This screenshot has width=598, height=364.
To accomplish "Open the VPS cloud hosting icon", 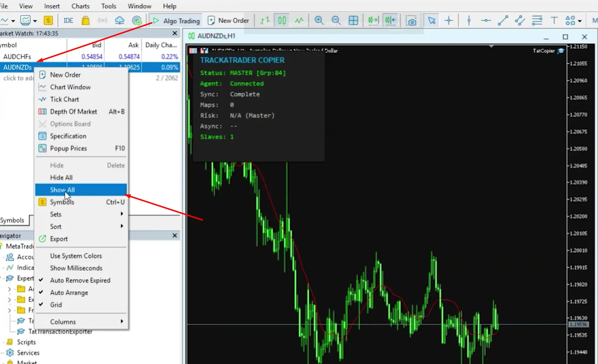I will click(x=119, y=21).
